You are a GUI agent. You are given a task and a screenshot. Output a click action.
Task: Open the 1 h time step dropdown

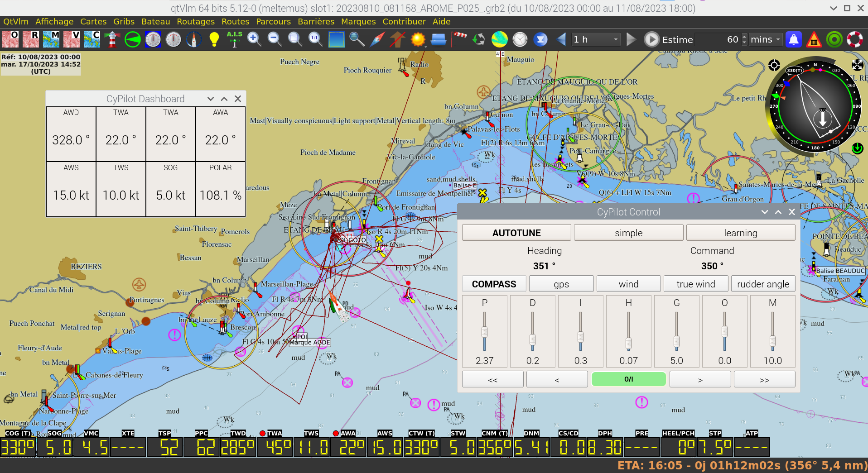595,40
